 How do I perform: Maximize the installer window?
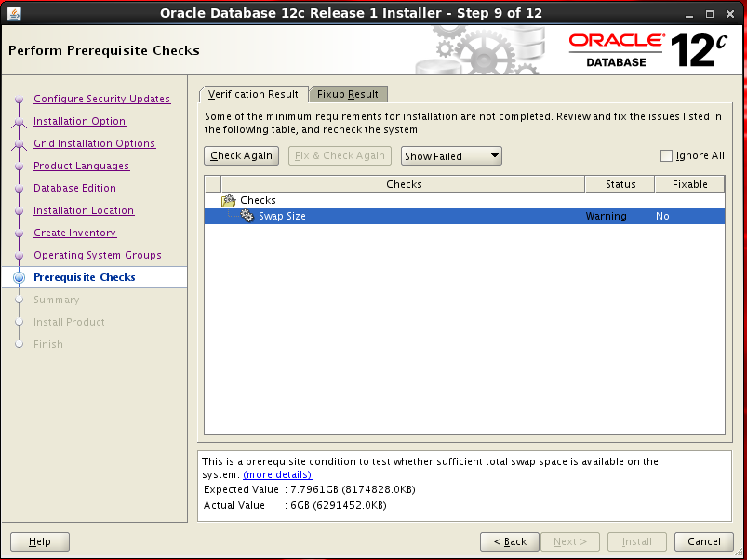pyautogui.click(x=710, y=14)
